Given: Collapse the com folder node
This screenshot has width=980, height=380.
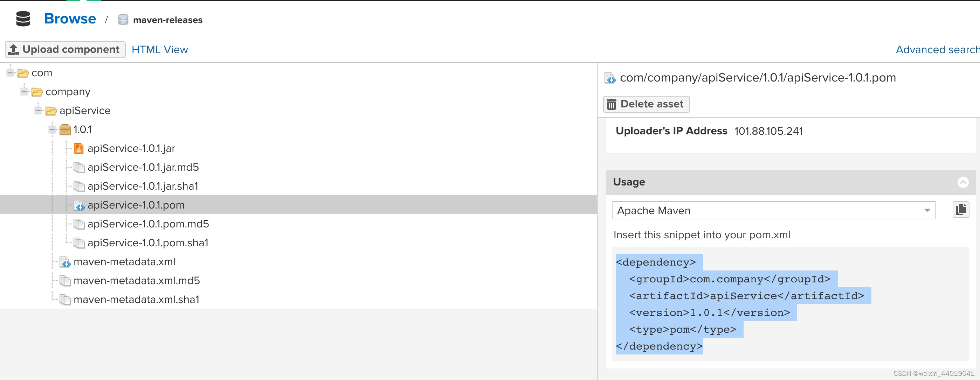Looking at the screenshot, I should [x=10, y=73].
